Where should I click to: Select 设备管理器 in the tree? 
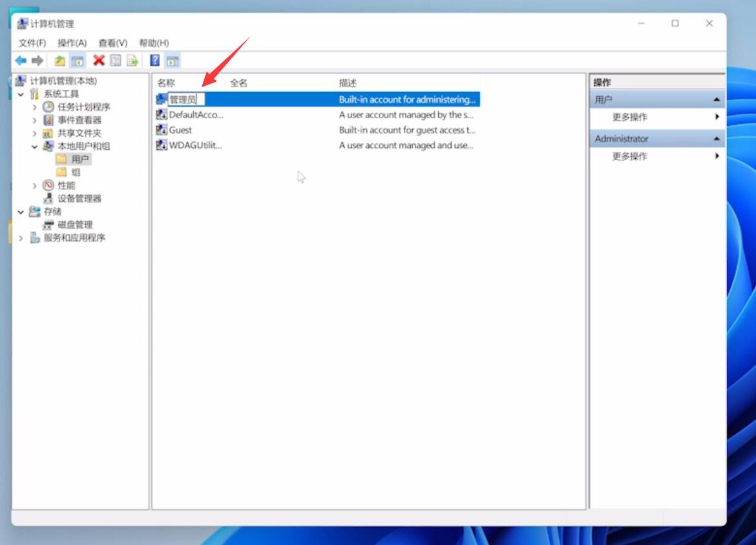tap(79, 198)
